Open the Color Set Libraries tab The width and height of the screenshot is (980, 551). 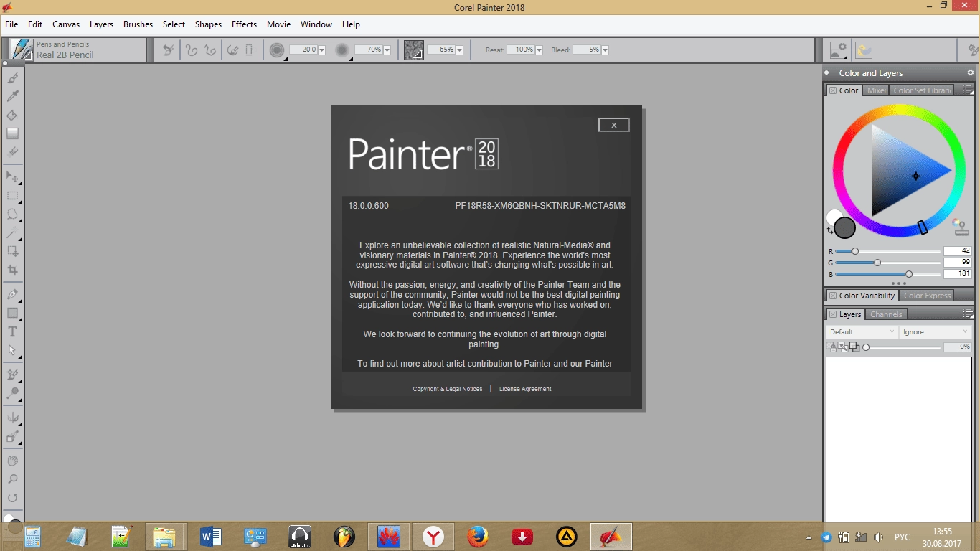coord(923,90)
